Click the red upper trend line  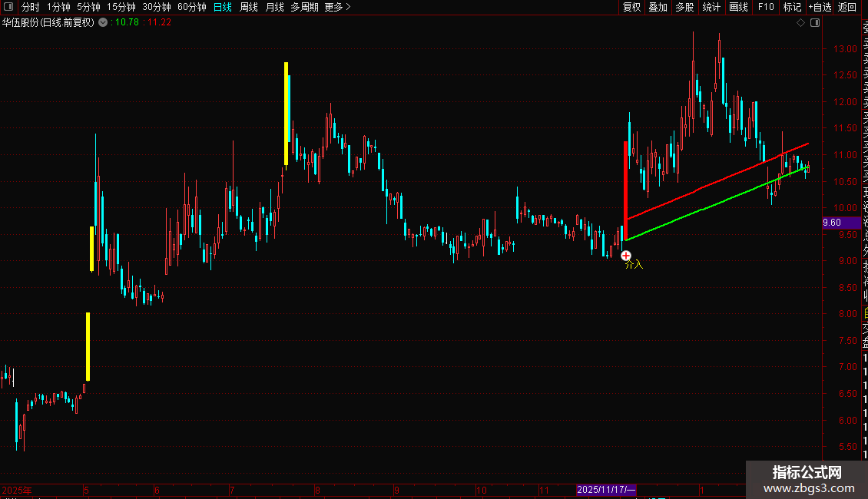(x=717, y=181)
